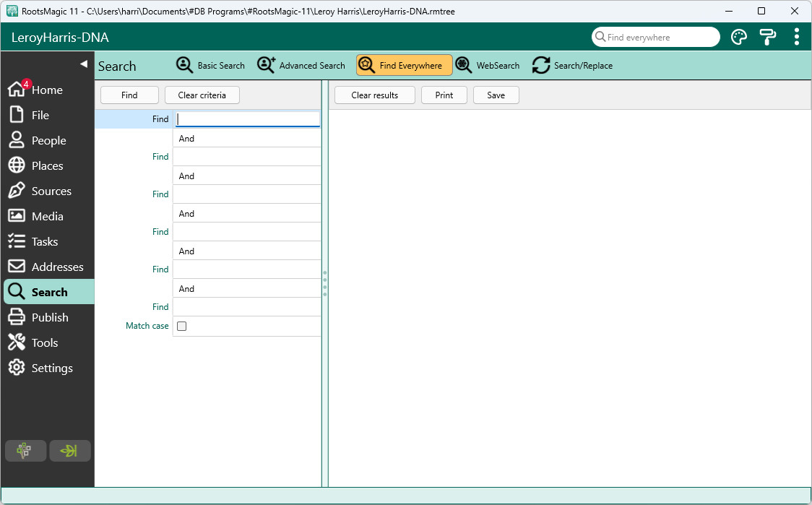Change the third And operator
812x505 pixels.
(247, 213)
